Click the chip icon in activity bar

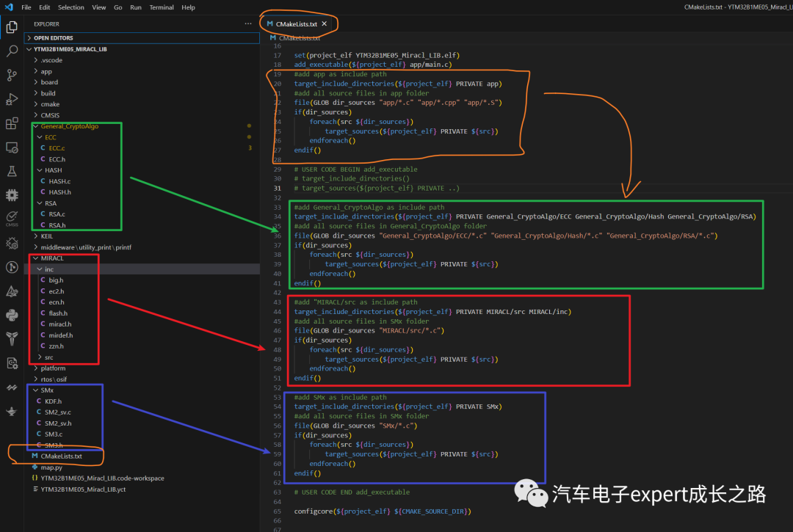[12, 195]
